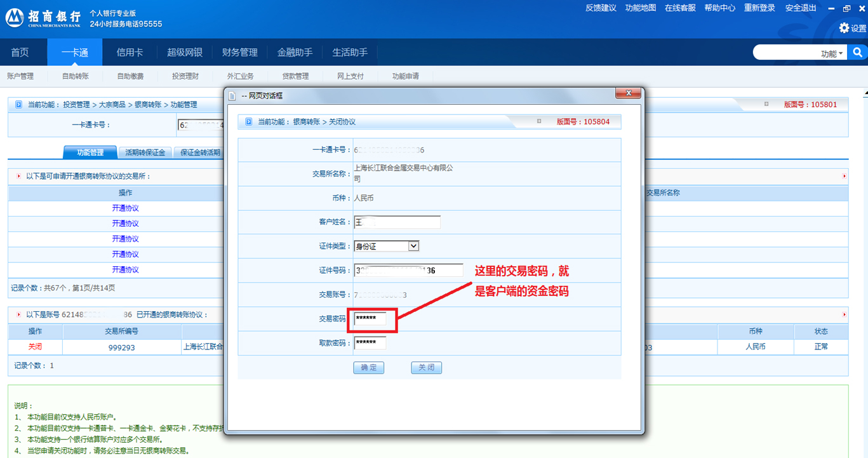This screenshot has width=868, height=458.
Task: Switch to the 活期转保证金 tab
Action: [145, 152]
